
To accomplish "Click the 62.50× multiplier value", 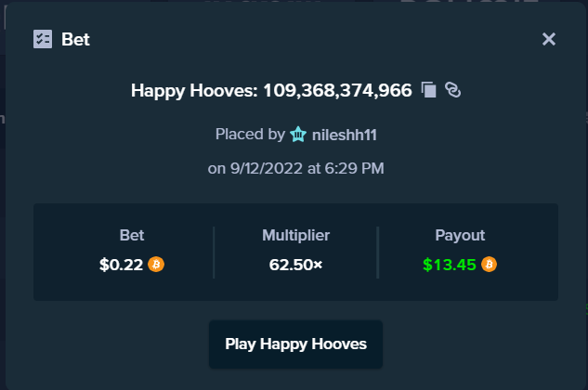I will (296, 265).
